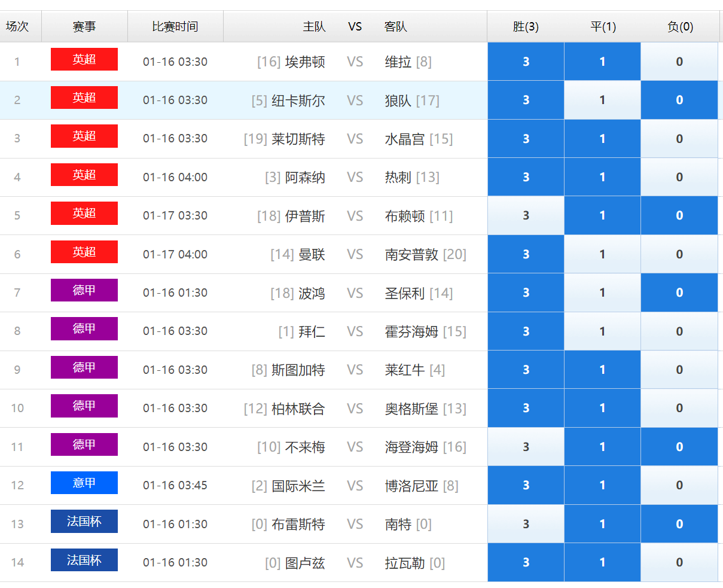Select away team 霍芬海姆
Viewport: 723px width, 588px height.
pyautogui.click(x=411, y=331)
